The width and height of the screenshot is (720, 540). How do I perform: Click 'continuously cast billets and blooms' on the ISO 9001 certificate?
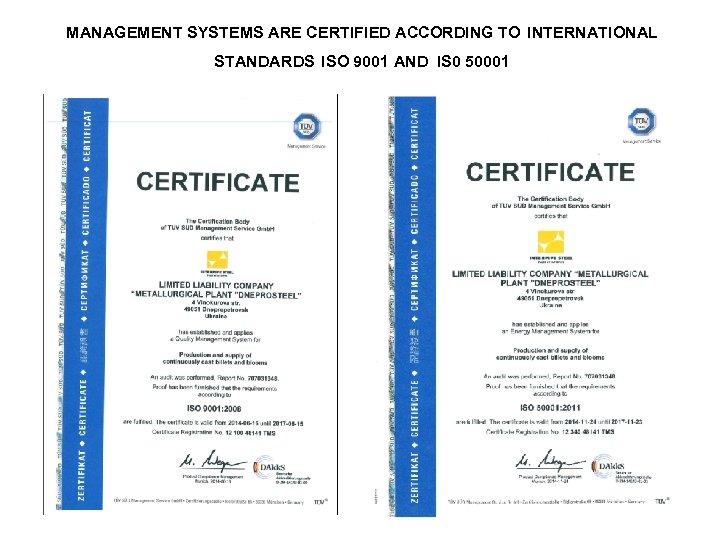[215, 362]
